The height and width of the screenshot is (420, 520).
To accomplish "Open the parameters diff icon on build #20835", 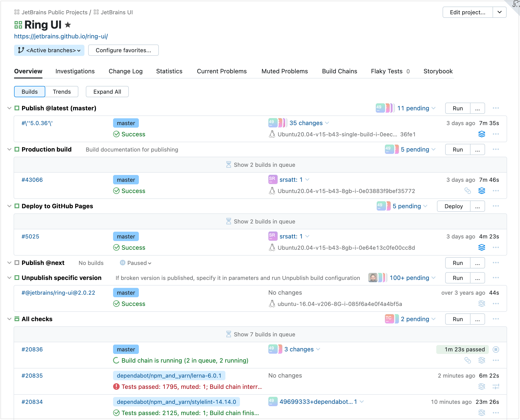I will (x=496, y=387).
